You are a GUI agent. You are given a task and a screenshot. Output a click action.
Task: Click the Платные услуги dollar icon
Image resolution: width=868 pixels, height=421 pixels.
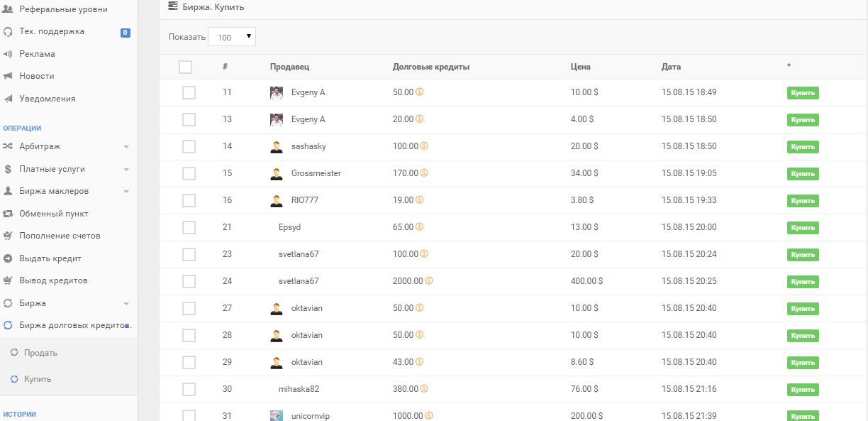click(x=8, y=169)
